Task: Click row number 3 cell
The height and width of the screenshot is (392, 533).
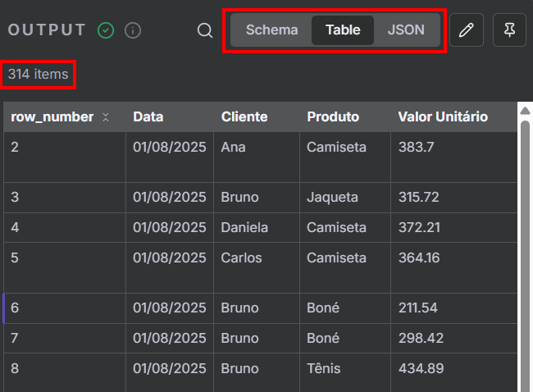Action: click(x=65, y=198)
